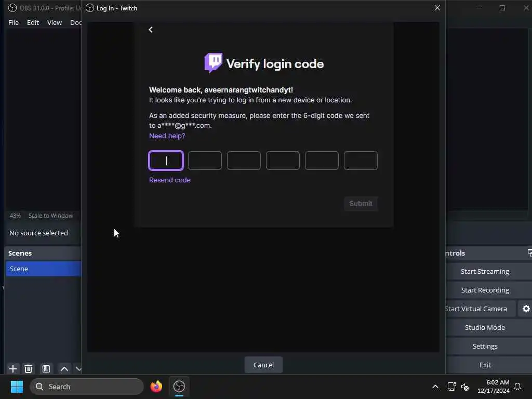
Task: Click the Need help? link
Action: point(167,136)
